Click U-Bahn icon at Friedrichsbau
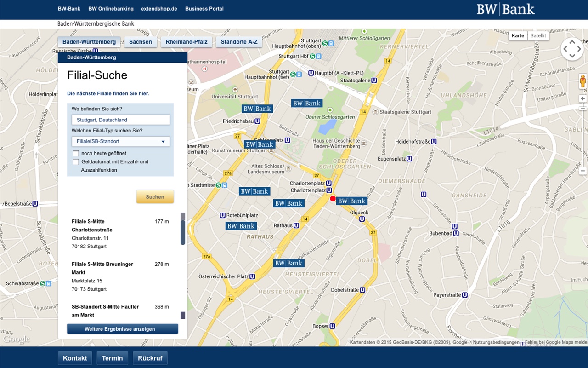Screen dimensions: 588x368 pos(258,121)
